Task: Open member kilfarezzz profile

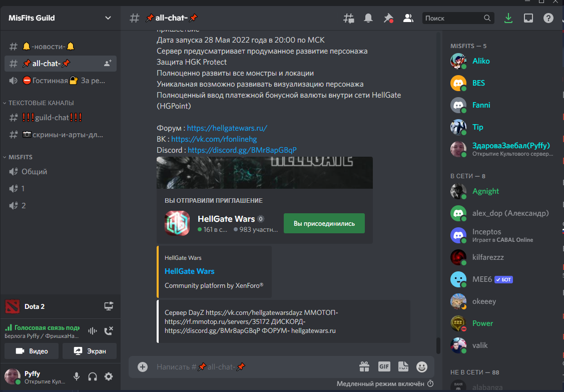Action: click(x=502, y=257)
